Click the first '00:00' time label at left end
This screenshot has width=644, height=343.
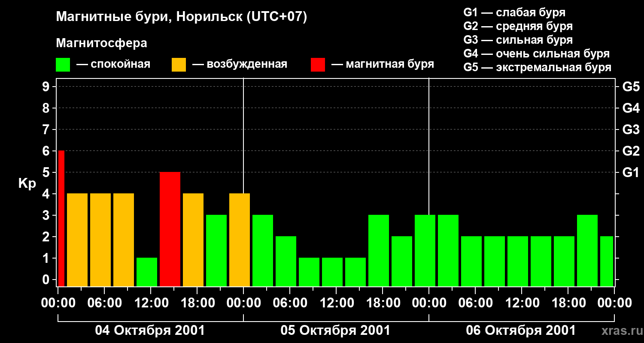pyautogui.click(x=58, y=303)
